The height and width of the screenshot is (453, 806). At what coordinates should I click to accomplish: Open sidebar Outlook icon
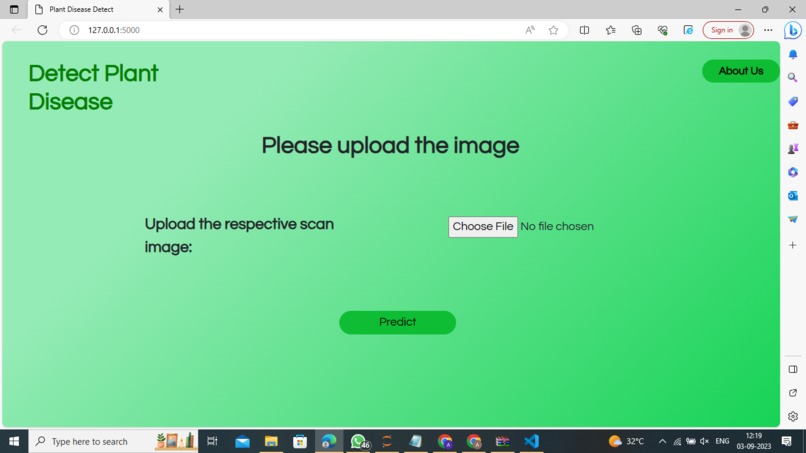point(793,196)
